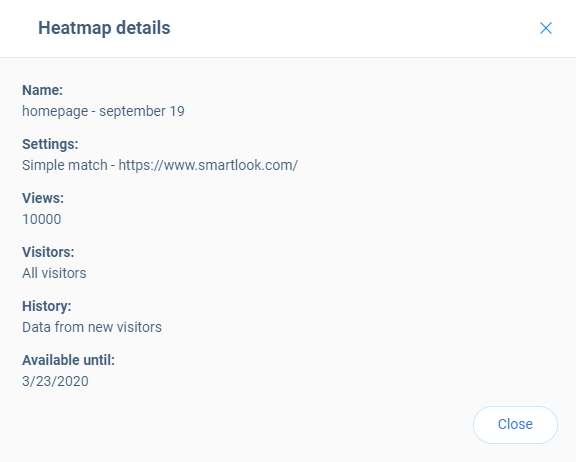The width and height of the screenshot is (576, 462).
Task: Click the word 'homepage' in the name
Action: coord(55,112)
